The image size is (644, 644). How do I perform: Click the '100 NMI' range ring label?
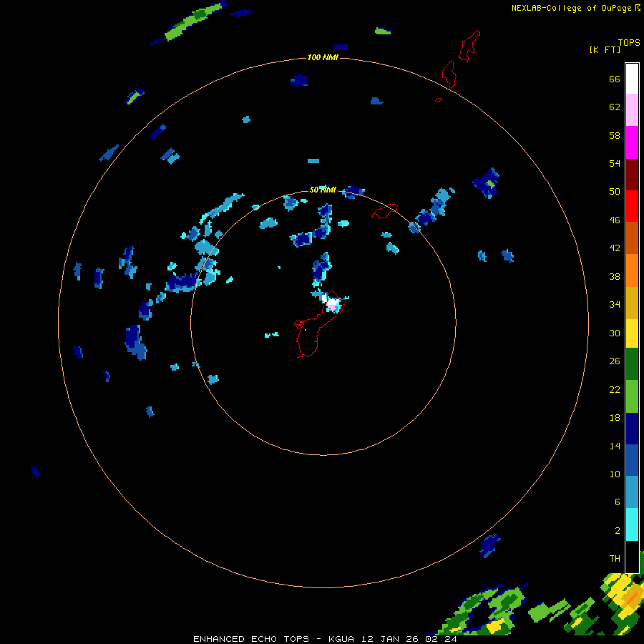[323, 57]
